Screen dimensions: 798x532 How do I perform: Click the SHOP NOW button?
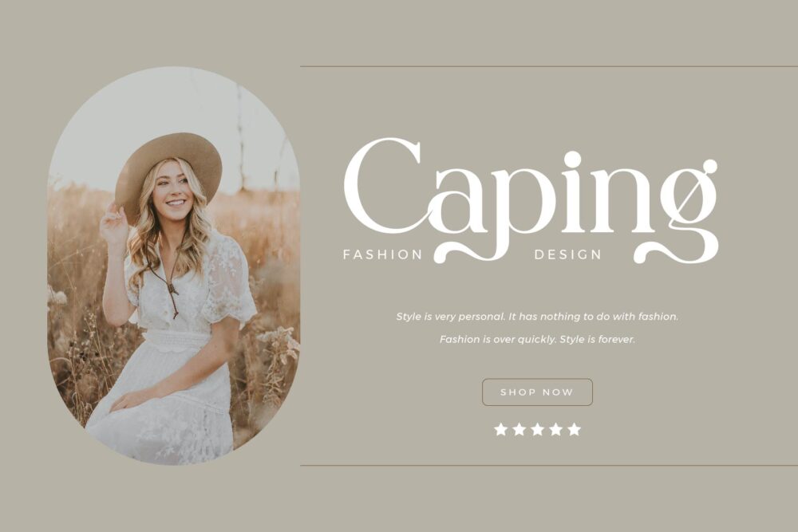[537, 392]
